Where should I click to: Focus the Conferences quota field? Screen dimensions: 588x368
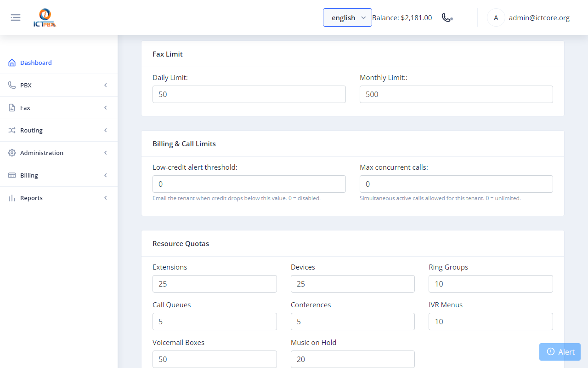353,322
